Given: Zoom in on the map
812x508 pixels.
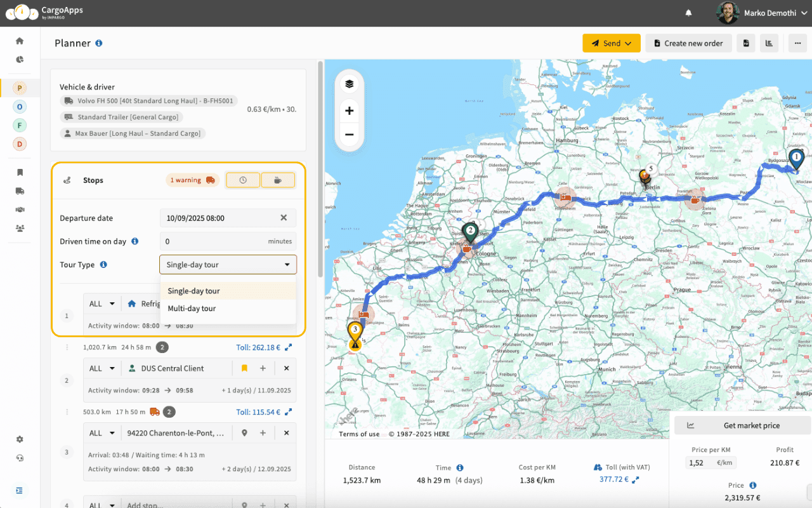Looking at the screenshot, I should 349,111.
